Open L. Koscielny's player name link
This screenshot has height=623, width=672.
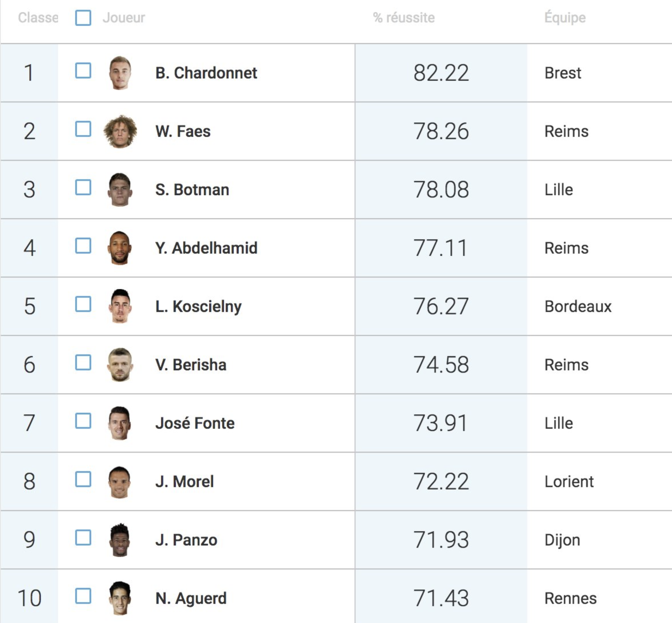[x=199, y=306]
